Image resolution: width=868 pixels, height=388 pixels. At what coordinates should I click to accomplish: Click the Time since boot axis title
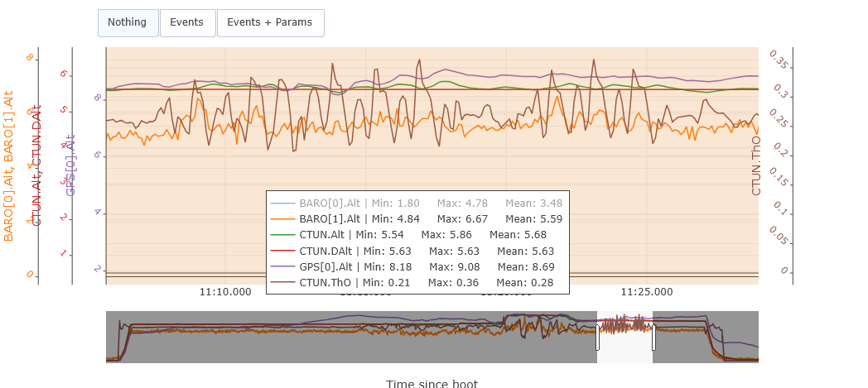click(432, 383)
